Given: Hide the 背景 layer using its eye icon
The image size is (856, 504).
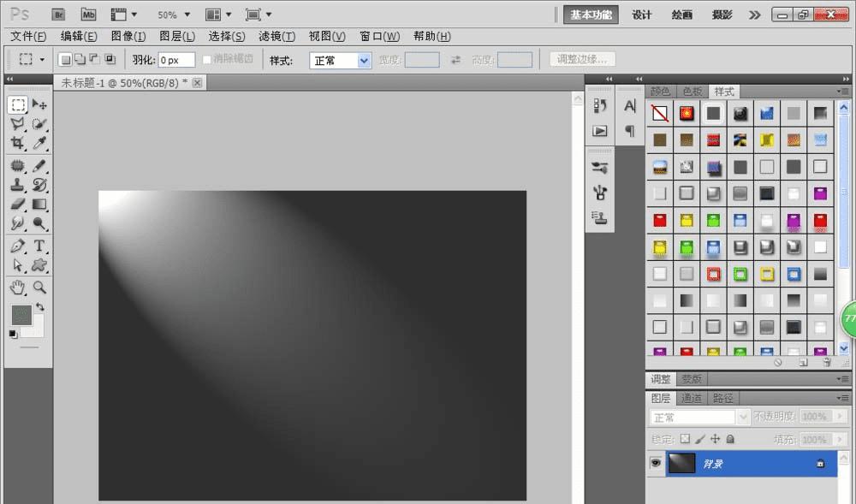Looking at the screenshot, I should (656, 463).
